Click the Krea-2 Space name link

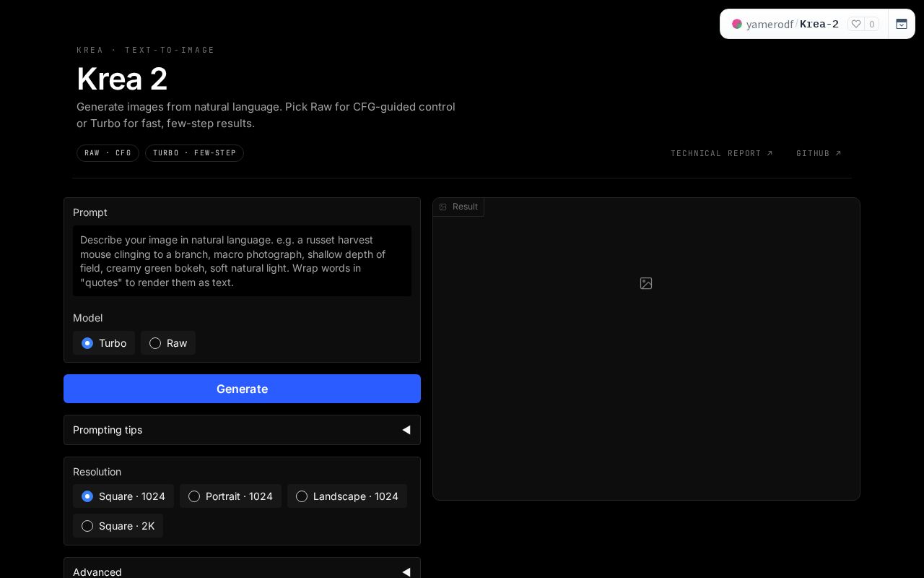[x=819, y=25]
